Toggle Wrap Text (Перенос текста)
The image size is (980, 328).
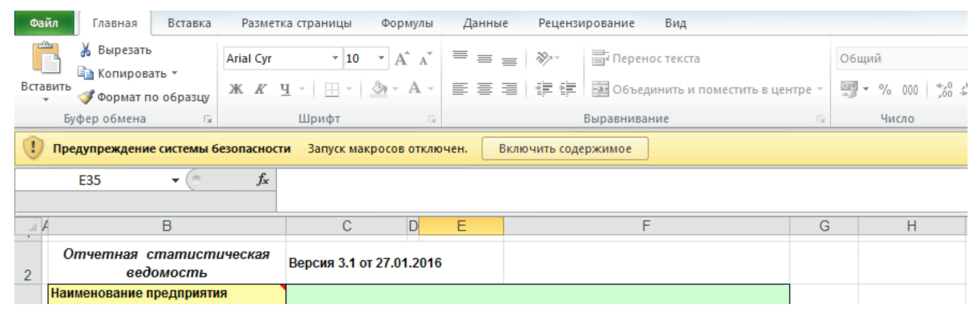(646, 59)
